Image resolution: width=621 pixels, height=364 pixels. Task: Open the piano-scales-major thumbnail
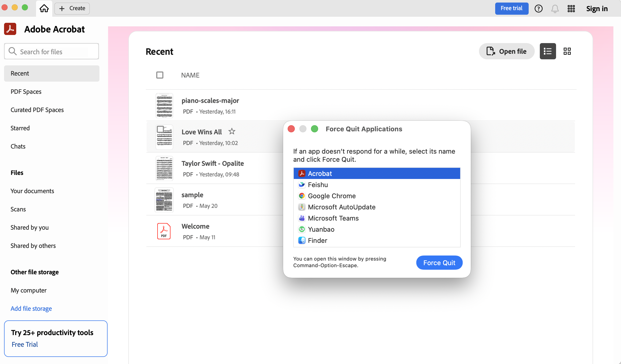[x=164, y=105]
